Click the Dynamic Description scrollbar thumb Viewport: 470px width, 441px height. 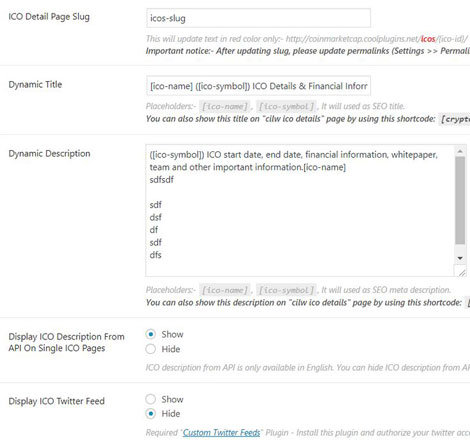[460, 200]
